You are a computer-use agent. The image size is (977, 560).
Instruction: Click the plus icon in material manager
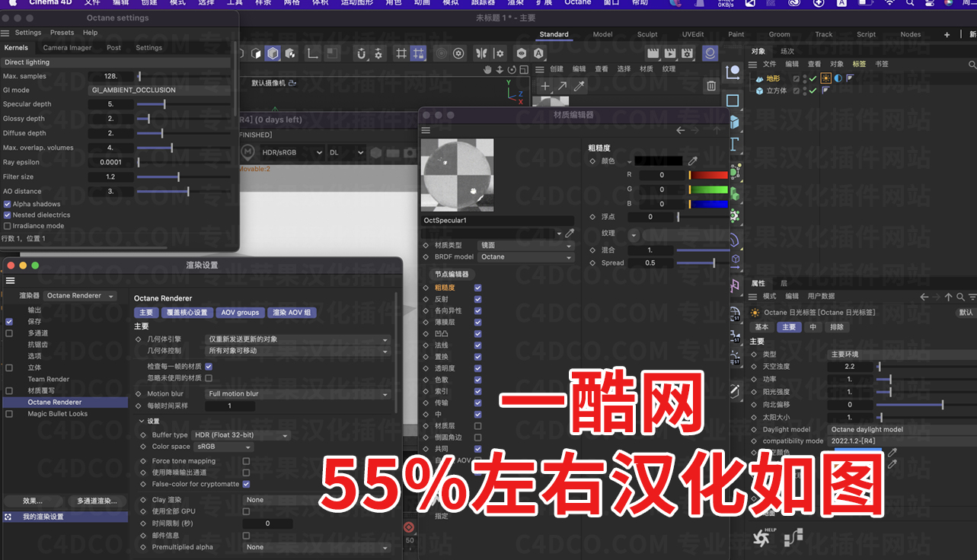545,86
